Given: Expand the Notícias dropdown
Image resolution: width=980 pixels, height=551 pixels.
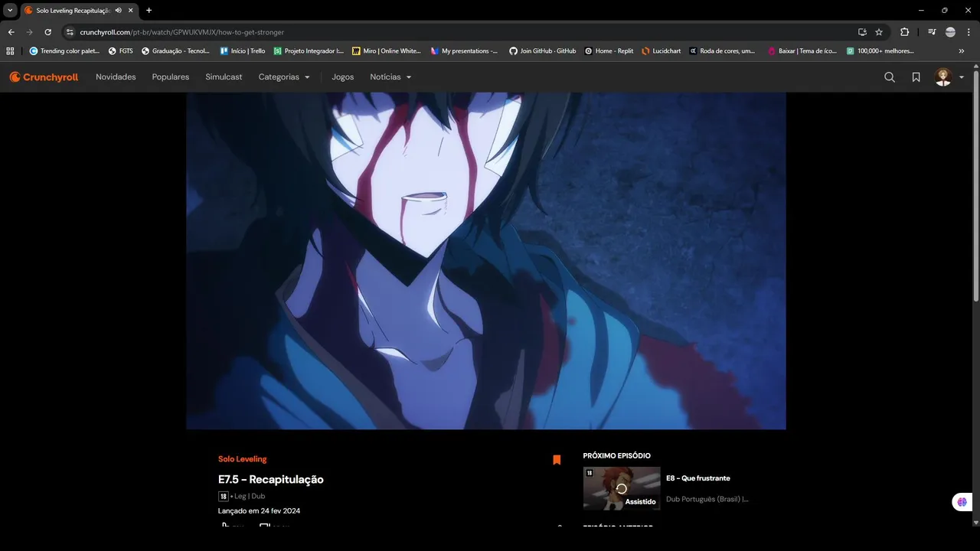Looking at the screenshot, I should tap(390, 77).
